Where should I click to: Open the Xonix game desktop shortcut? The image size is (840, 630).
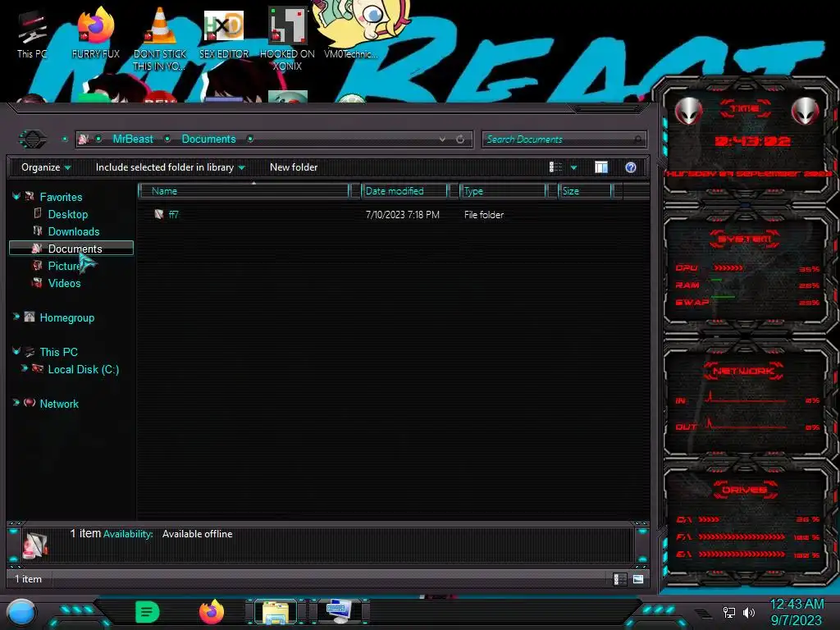click(x=287, y=39)
